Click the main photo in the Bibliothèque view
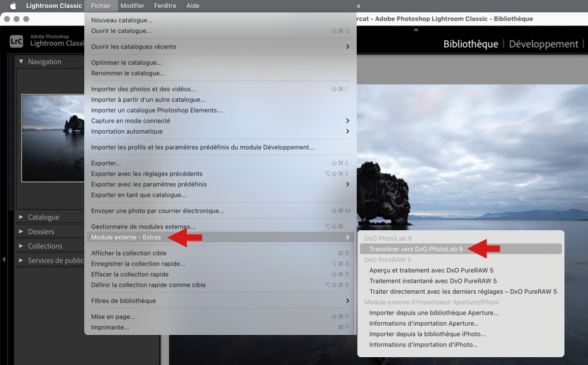This screenshot has width=588, height=365. click(x=472, y=158)
